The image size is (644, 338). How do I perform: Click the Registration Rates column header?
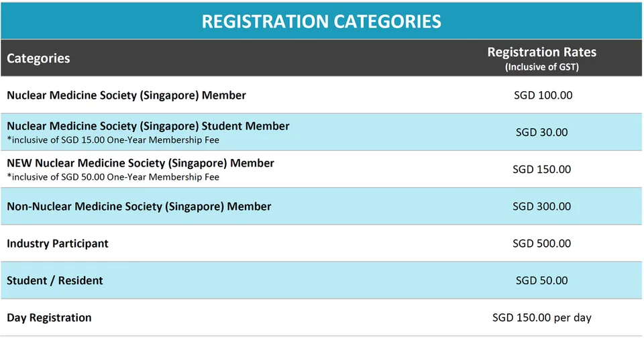542,52
